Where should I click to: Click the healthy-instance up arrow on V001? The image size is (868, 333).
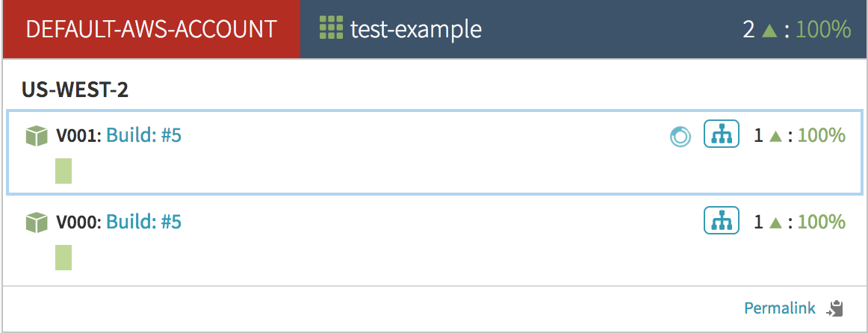(776, 136)
